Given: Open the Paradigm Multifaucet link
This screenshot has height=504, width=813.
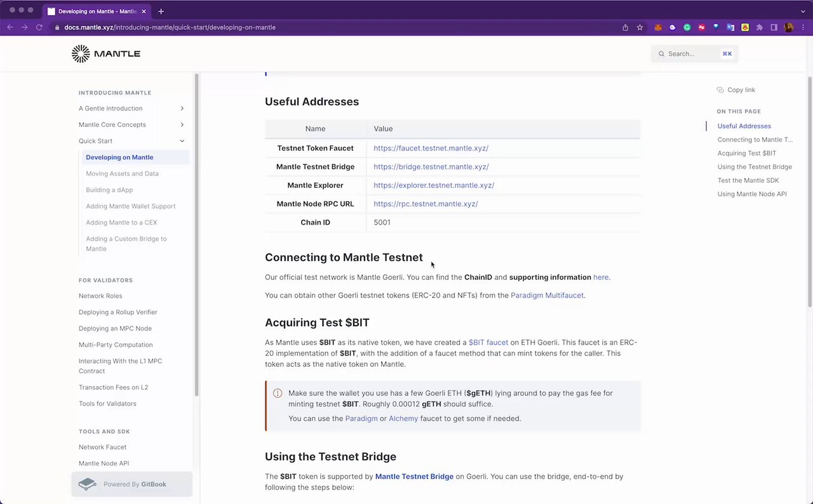Looking at the screenshot, I should click(x=547, y=295).
